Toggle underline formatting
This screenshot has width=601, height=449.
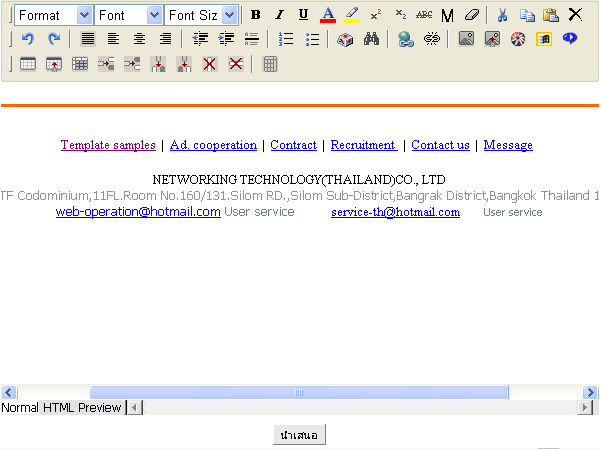click(x=303, y=15)
